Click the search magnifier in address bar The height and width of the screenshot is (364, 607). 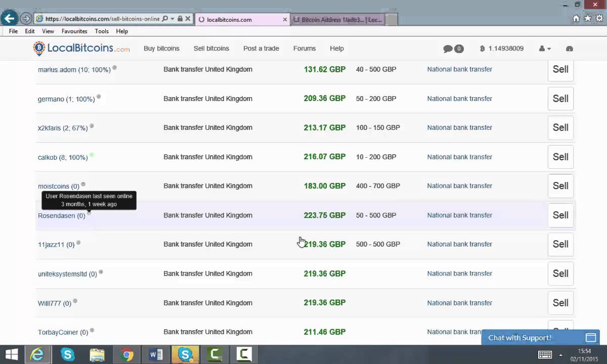click(x=165, y=19)
